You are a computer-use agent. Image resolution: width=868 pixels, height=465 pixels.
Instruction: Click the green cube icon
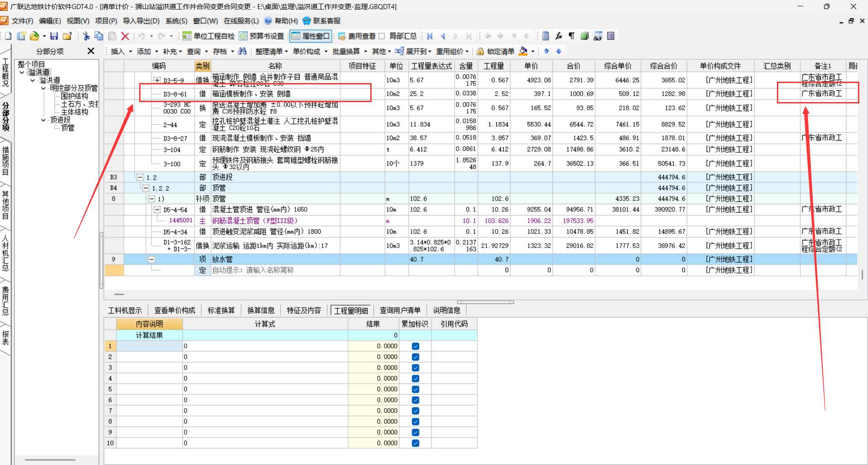[585, 36]
